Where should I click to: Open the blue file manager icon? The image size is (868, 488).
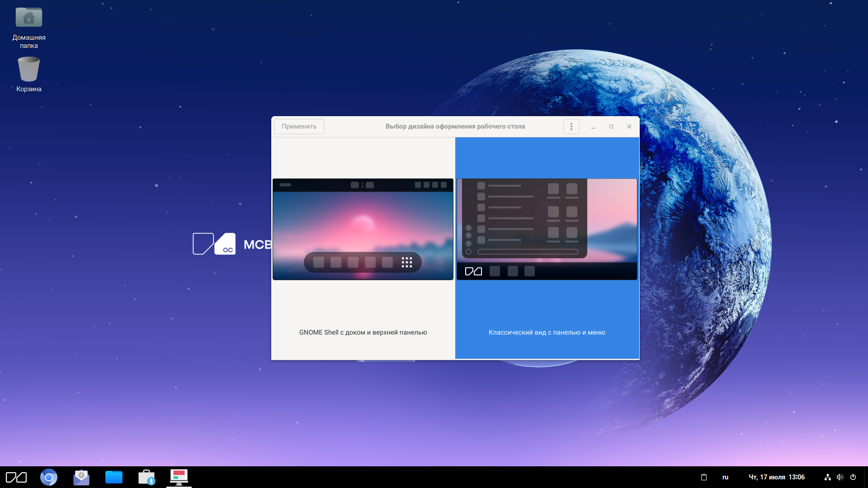coord(114,477)
